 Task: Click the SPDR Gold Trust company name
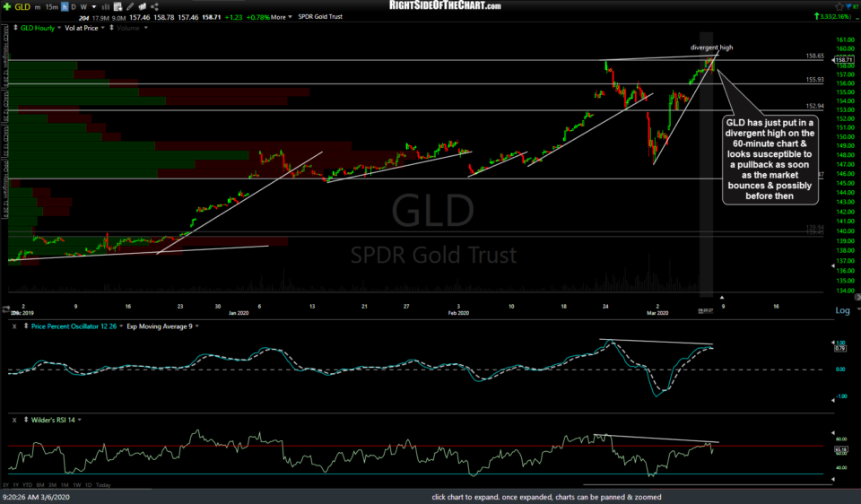(x=320, y=17)
